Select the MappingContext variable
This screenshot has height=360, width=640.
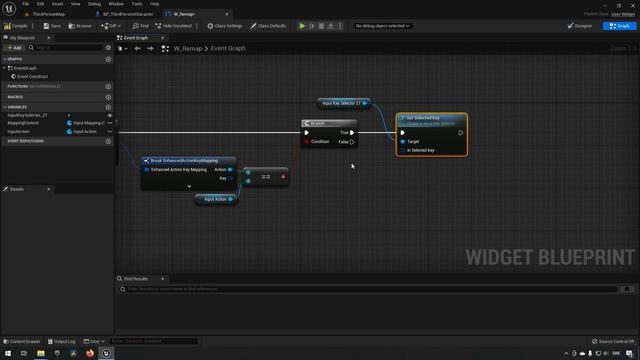(x=23, y=123)
